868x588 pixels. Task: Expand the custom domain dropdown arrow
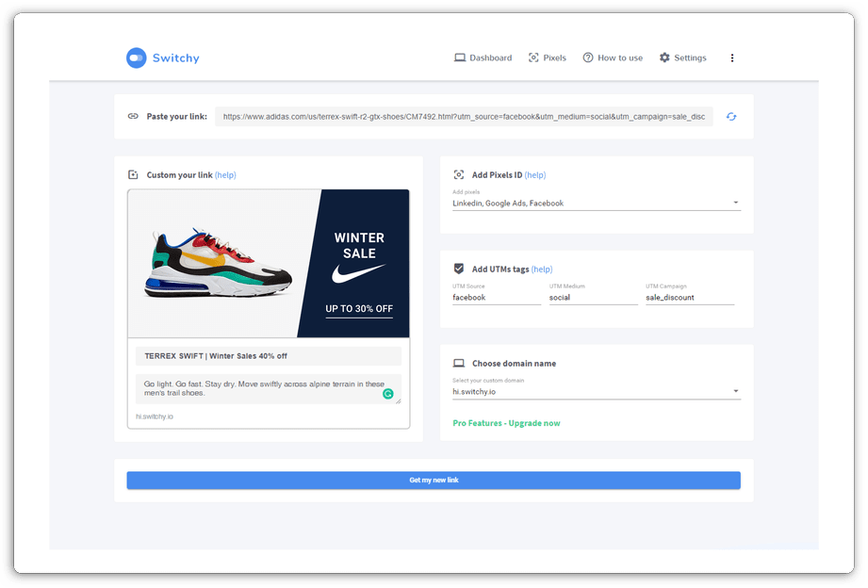point(736,391)
